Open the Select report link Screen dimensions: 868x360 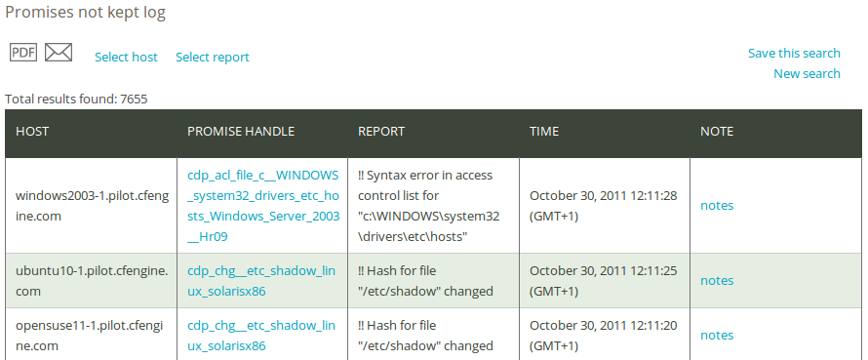pyautogui.click(x=213, y=57)
